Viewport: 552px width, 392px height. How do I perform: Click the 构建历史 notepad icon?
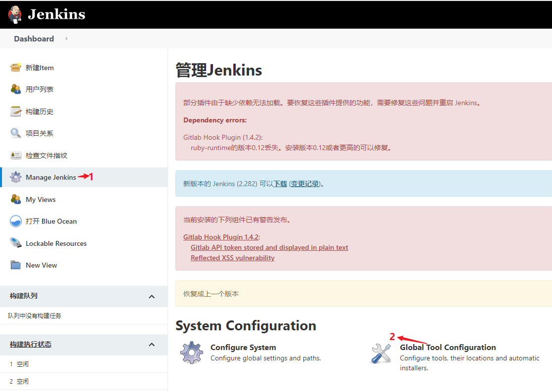[15, 111]
